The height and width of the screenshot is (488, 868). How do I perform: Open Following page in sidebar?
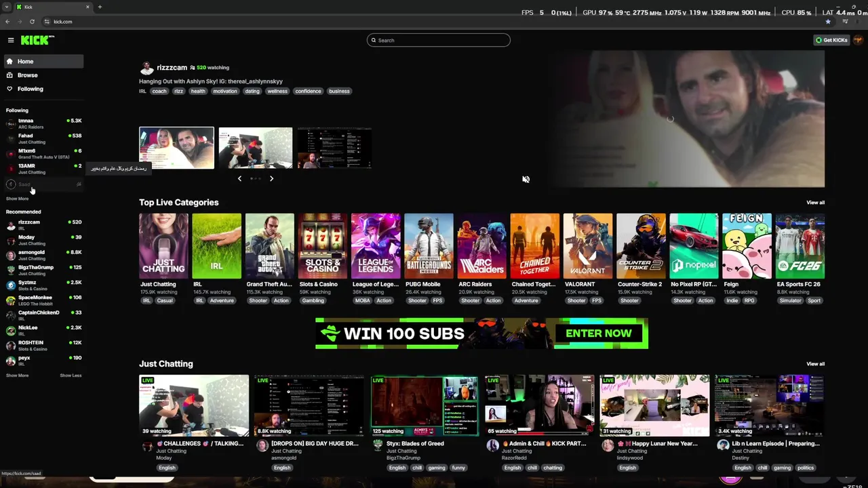pyautogui.click(x=44, y=89)
